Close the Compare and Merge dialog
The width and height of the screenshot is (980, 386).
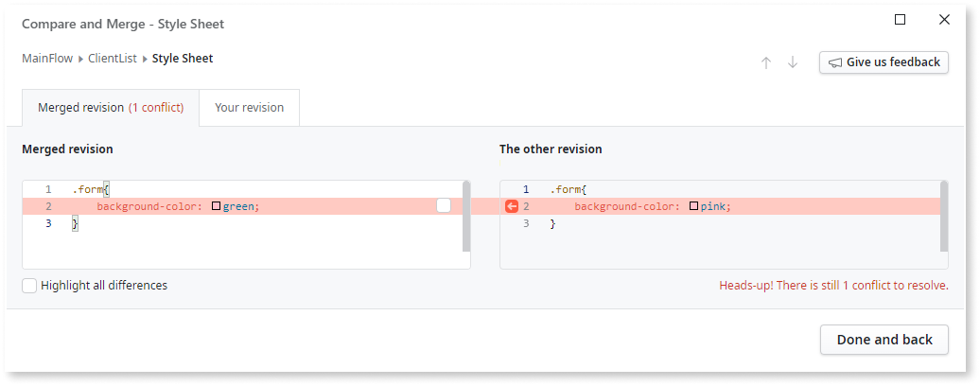944,20
